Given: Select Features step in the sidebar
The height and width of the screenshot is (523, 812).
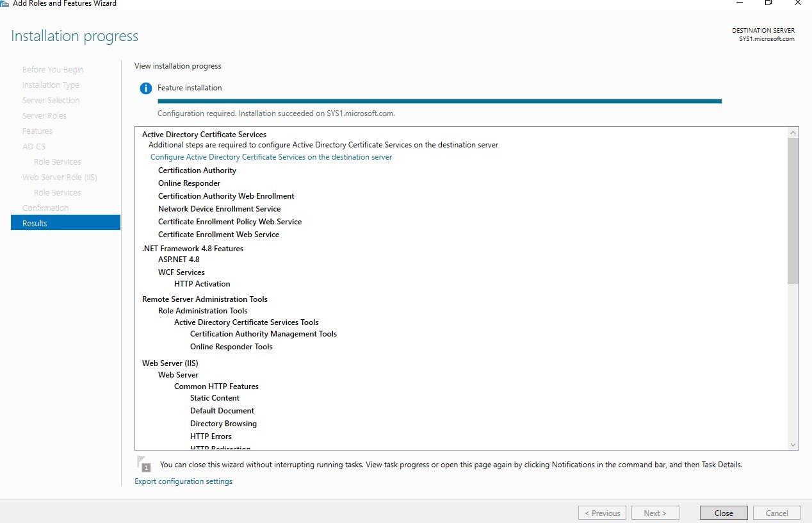Looking at the screenshot, I should (x=37, y=131).
